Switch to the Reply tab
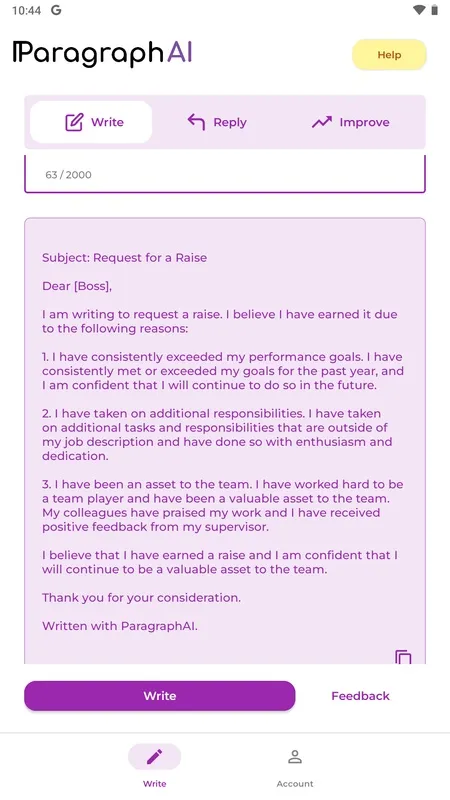Viewport: 450px width, 800px height. coord(217,122)
